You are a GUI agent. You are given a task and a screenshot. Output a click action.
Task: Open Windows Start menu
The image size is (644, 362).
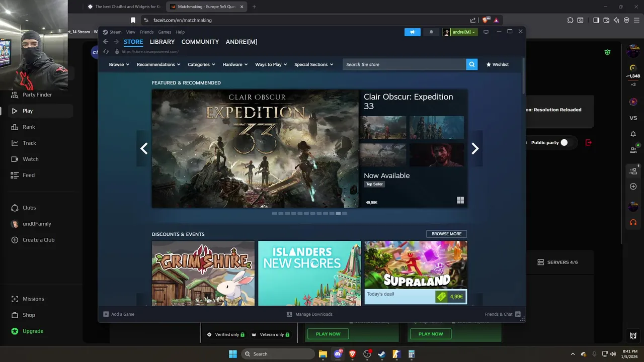click(233, 354)
